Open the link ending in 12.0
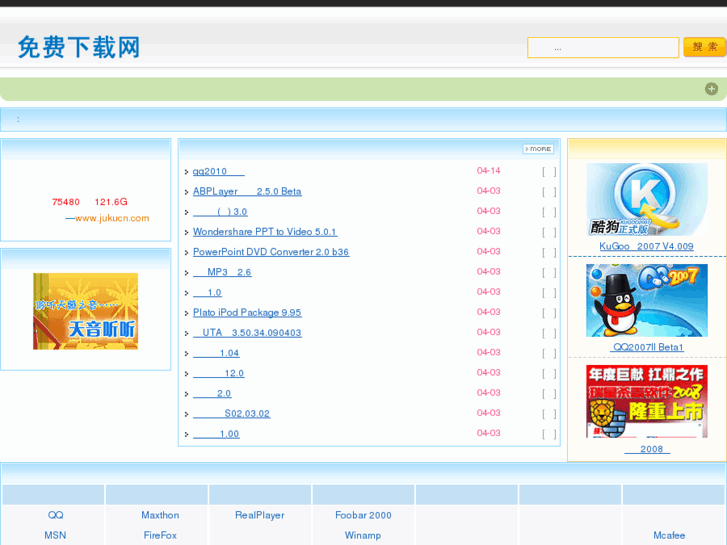This screenshot has height=545, width=727. click(218, 373)
